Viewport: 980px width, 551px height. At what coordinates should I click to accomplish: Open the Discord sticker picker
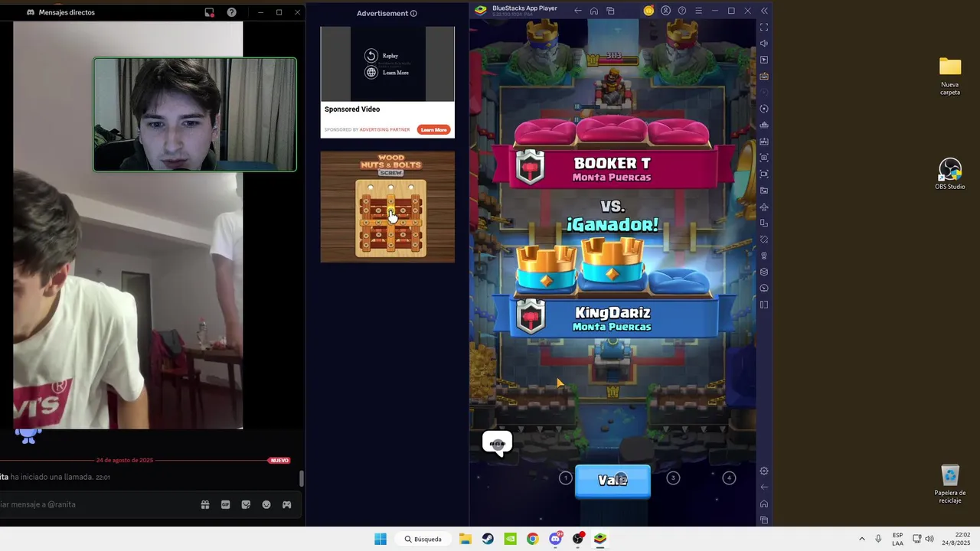246,504
